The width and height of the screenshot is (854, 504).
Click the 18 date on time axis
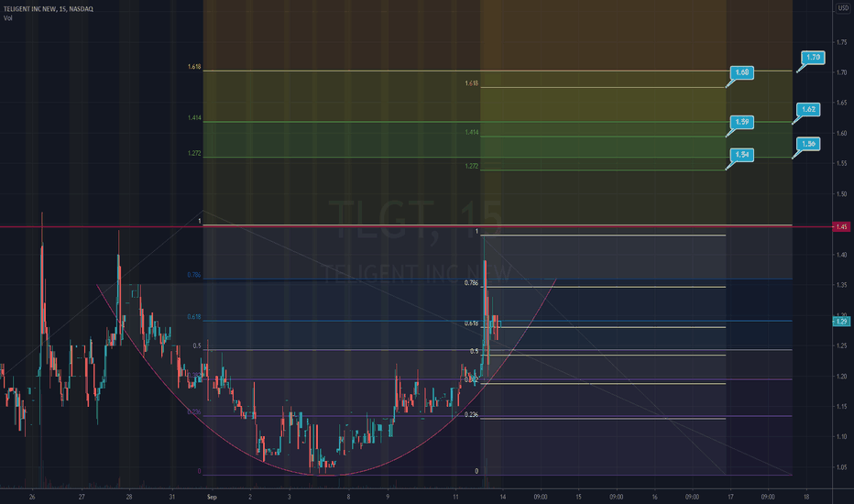click(806, 497)
